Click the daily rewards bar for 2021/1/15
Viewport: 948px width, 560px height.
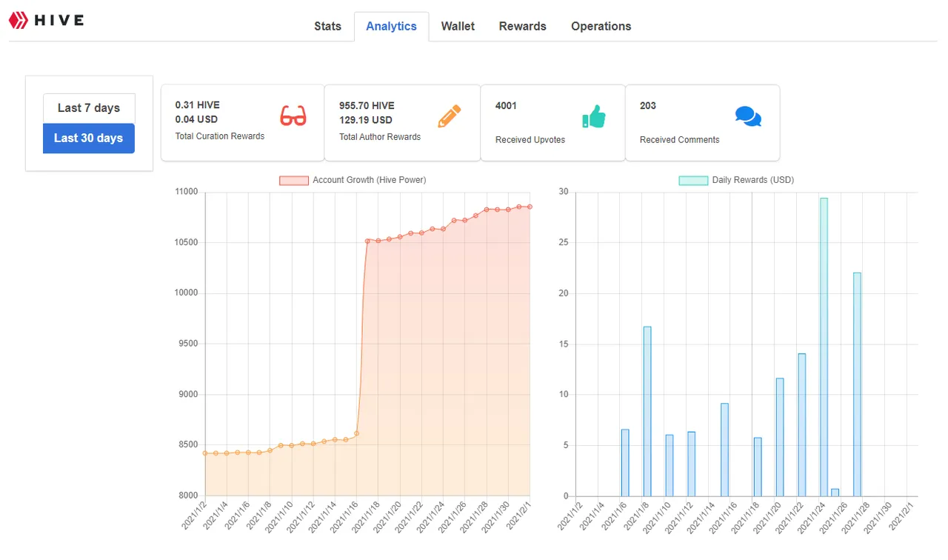click(724, 450)
